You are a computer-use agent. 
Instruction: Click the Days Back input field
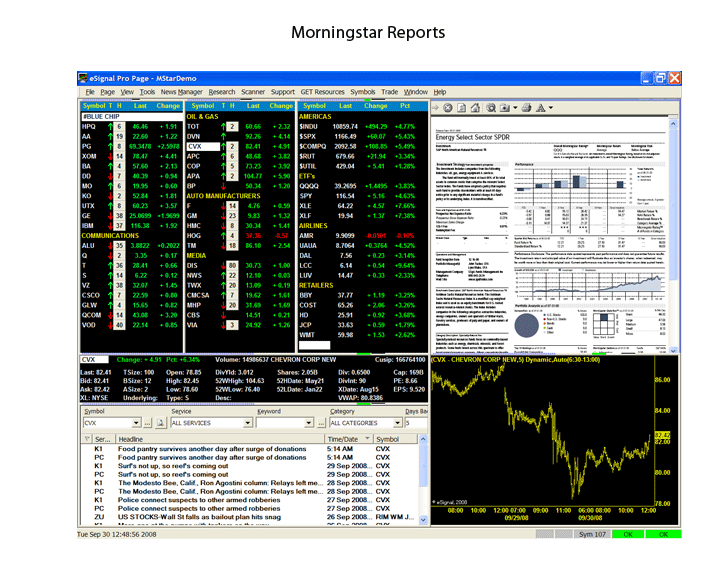416,423
